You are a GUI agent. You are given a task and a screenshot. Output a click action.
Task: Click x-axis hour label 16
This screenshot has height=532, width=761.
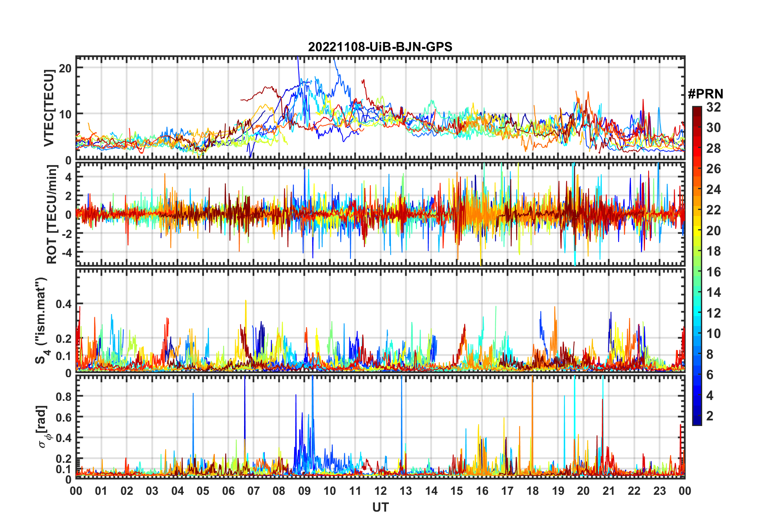482,491
